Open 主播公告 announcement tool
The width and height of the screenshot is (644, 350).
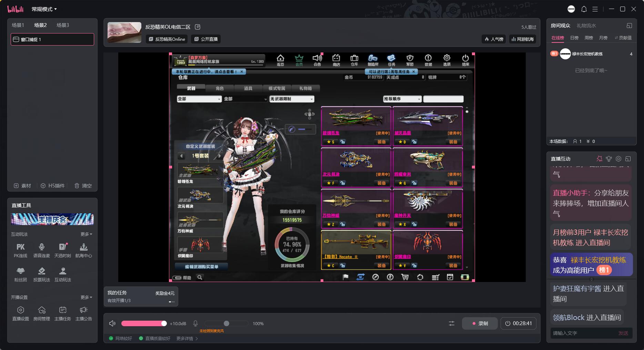tap(83, 313)
